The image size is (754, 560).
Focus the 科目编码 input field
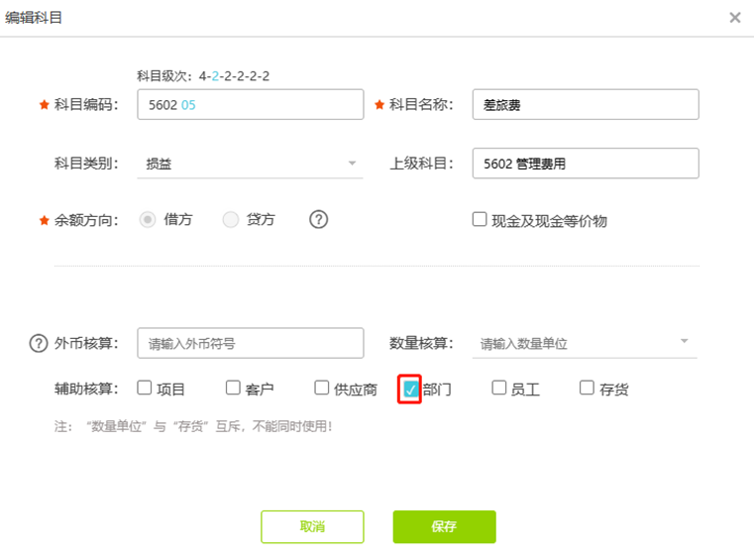pyautogui.click(x=250, y=104)
